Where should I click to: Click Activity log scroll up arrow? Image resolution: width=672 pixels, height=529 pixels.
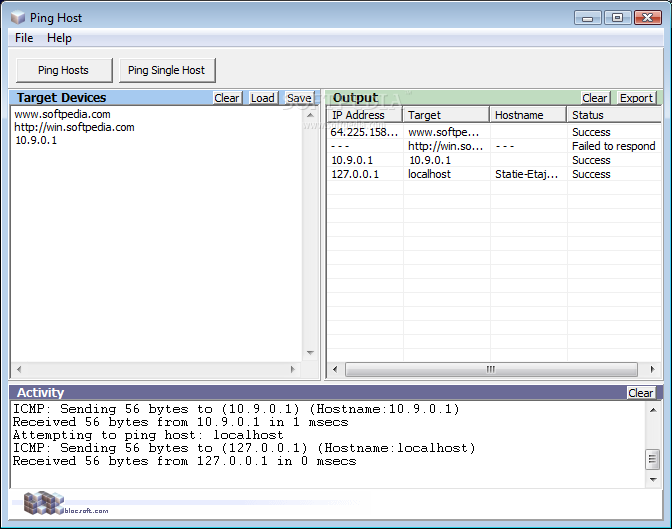coord(653,410)
